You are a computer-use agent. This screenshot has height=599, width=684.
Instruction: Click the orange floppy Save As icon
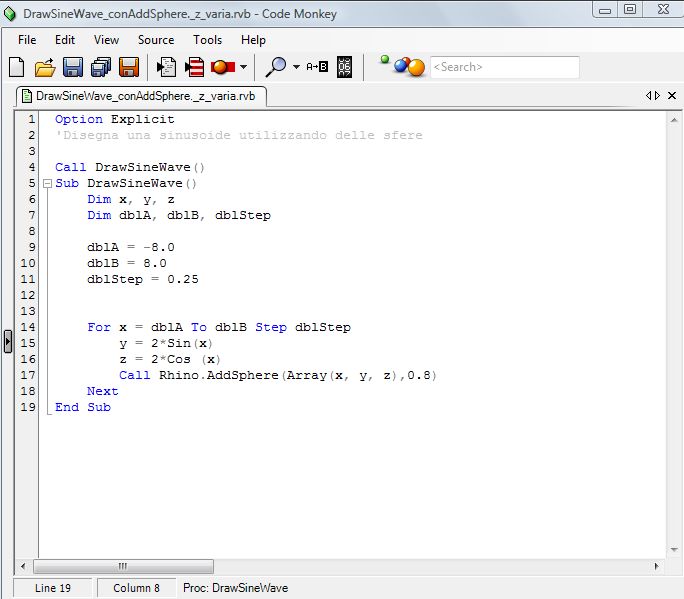tap(129, 67)
